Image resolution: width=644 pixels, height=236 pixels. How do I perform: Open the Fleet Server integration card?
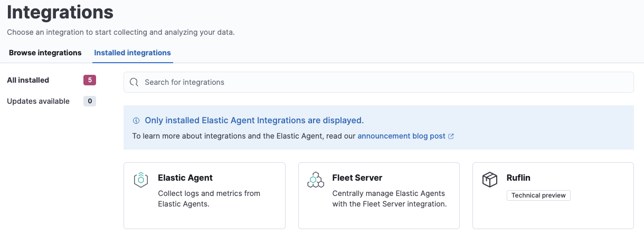[379, 195]
